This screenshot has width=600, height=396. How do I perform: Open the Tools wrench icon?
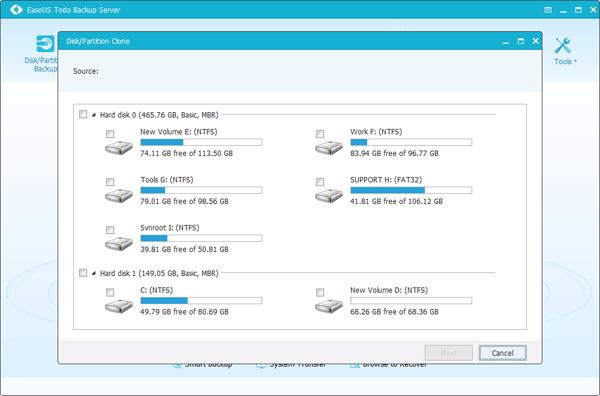pos(562,46)
